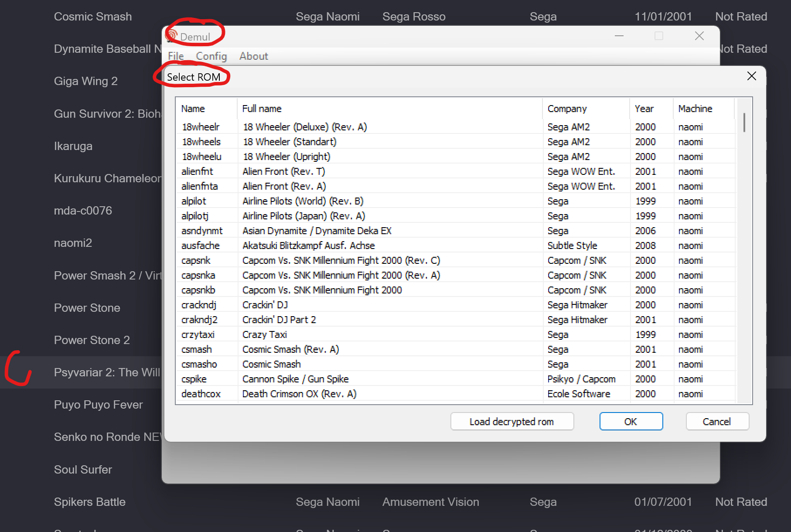Image resolution: width=791 pixels, height=532 pixels.
Task: Select the asndynmt ROM row
Action: pos(456,231)
